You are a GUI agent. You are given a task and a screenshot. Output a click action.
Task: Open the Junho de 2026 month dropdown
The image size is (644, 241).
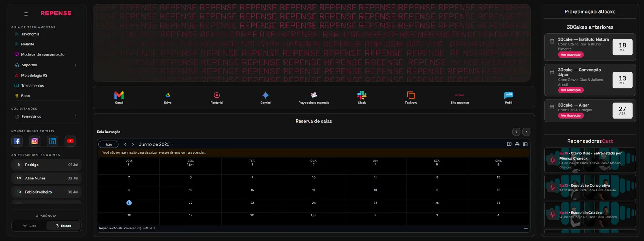(x=157, y=144)
